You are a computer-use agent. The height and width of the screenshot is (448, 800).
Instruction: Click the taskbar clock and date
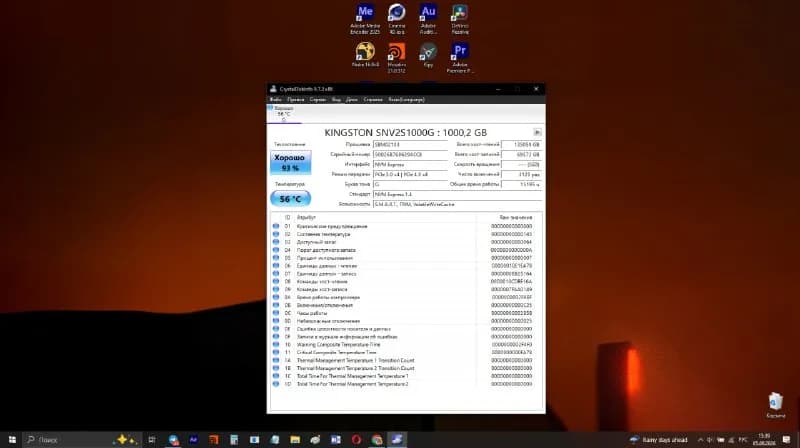[764, 439]
